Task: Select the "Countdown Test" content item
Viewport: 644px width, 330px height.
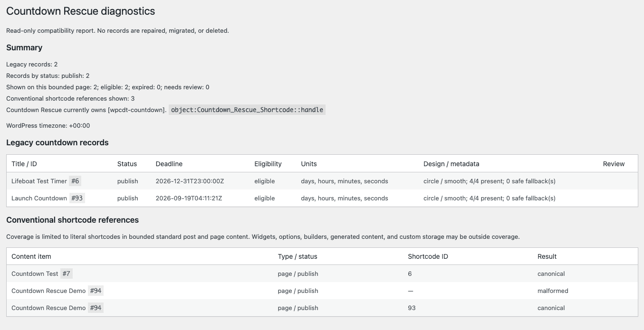Action: pos(35,273)
